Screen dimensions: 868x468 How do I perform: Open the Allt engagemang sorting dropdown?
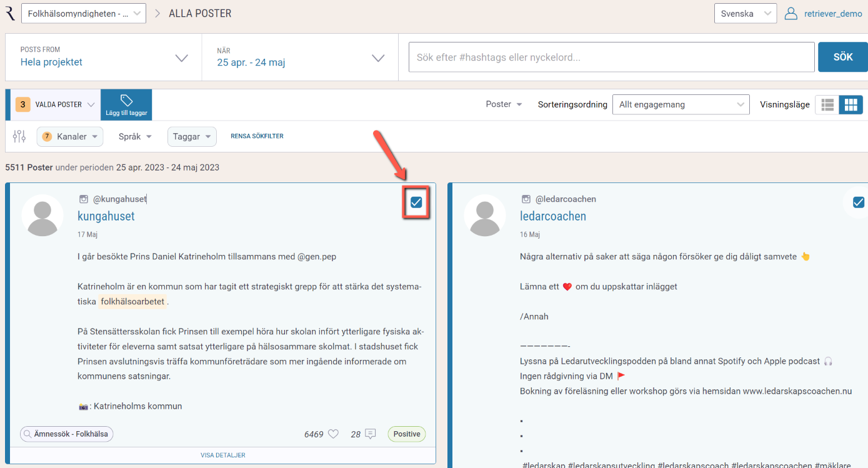point(681,105)
